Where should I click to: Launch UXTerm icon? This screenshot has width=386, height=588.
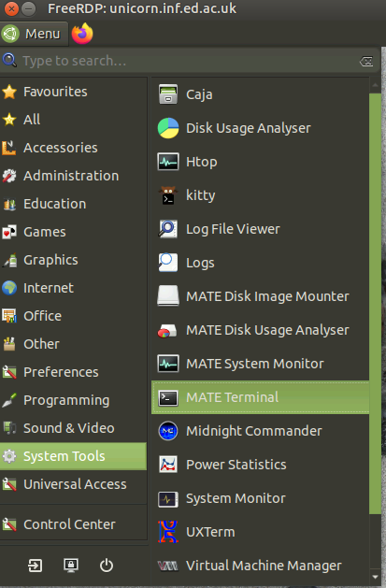(168, 532)
